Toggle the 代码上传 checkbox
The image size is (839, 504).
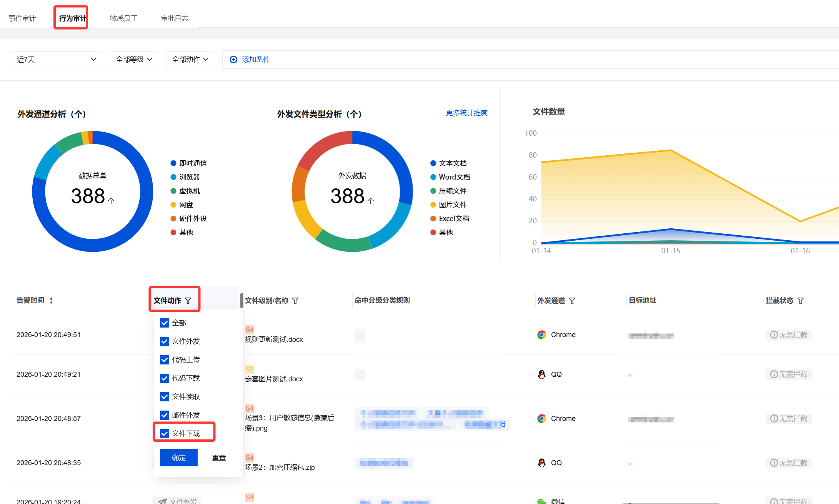(x=165, y=360)
